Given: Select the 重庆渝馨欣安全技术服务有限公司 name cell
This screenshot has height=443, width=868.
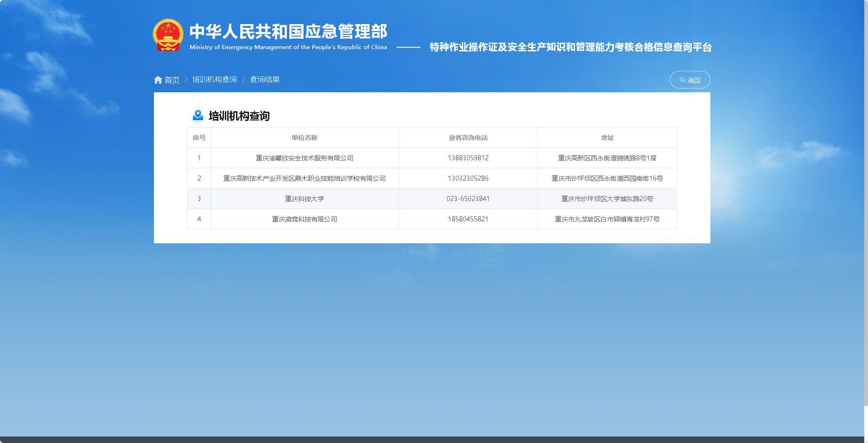Looking at the screenshot, I should coord(304,158).
